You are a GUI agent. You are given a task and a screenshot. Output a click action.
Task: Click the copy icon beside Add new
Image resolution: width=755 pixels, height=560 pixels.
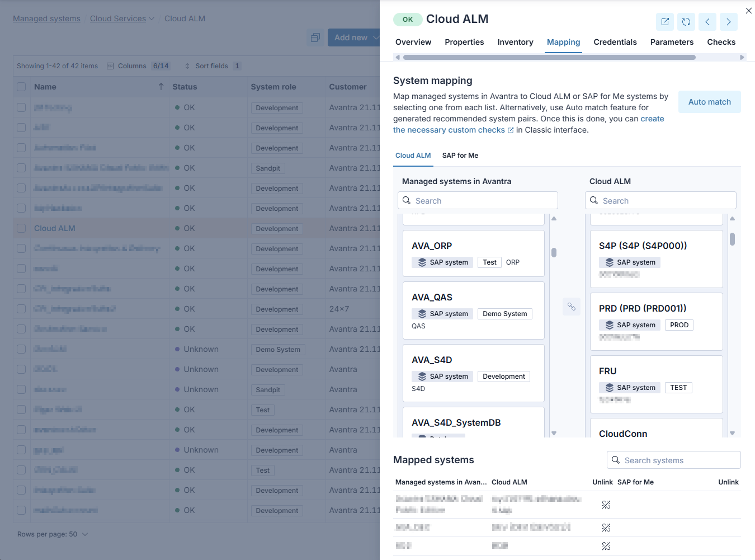coord(315,37)
